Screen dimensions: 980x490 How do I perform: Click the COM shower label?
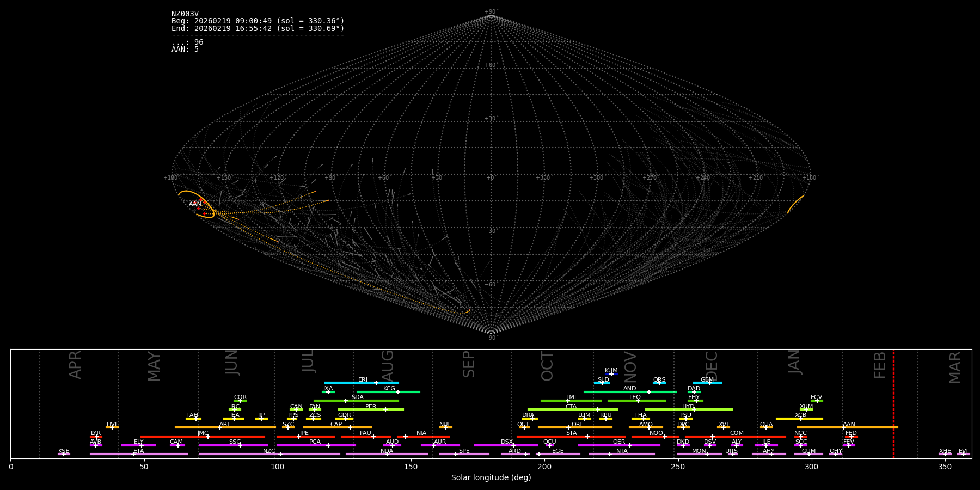[x=737, y=433]
